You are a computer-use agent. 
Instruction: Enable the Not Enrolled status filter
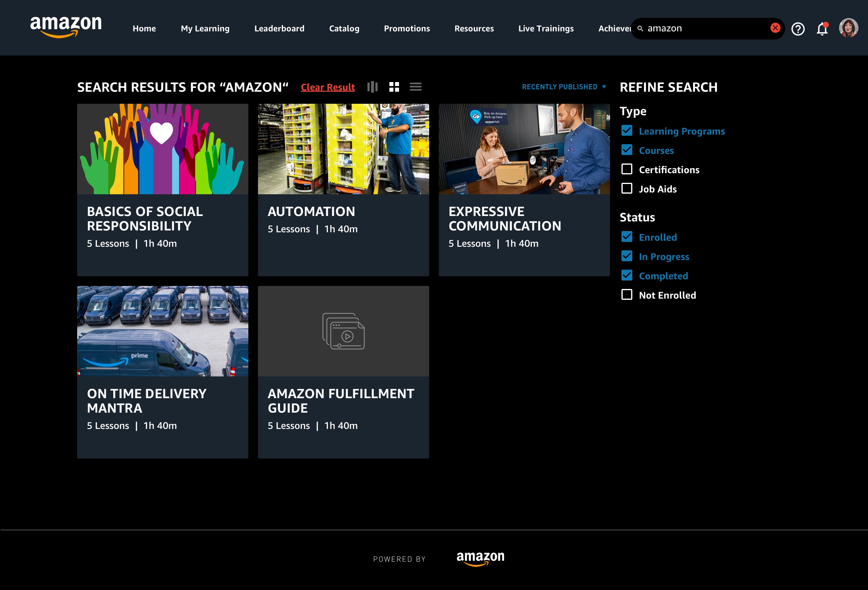point(627,295)
